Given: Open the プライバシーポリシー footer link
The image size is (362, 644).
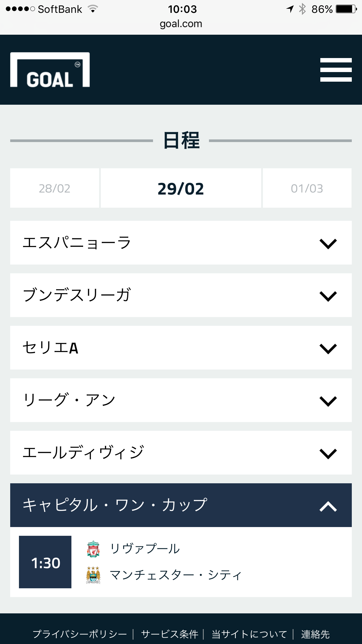Looking at the screenshot, I should pyautogui.click(x=80, y=634).
